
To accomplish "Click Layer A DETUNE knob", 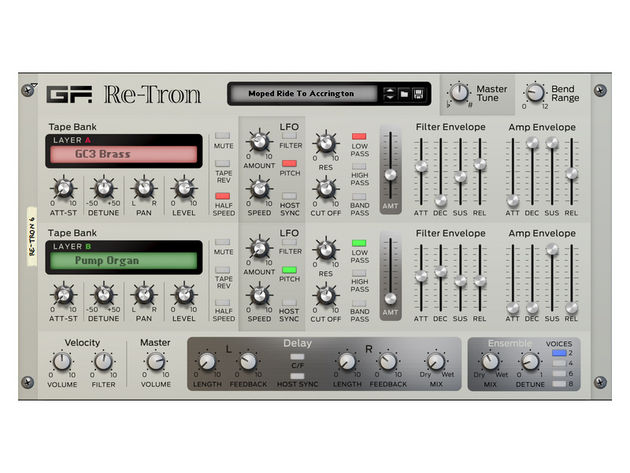I will (x=104, y=188).
